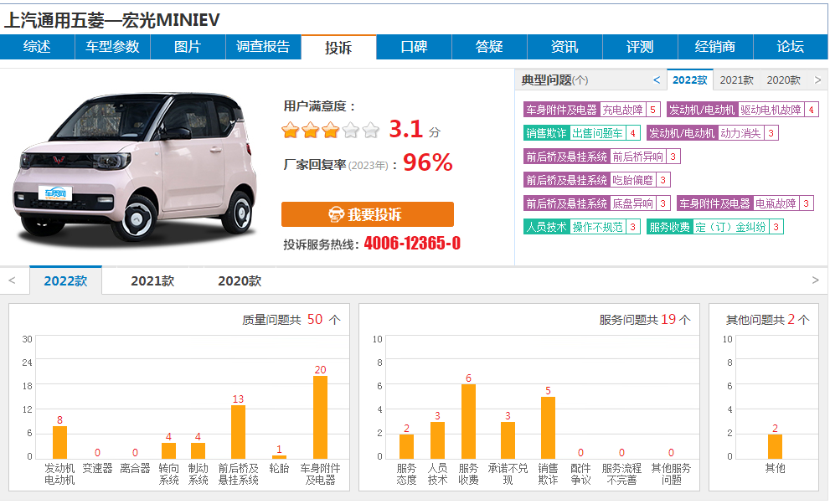This screenshot has height=504, width=830.
Task: Switch charts to the 2020款 tab
Action: pos(240,281)
